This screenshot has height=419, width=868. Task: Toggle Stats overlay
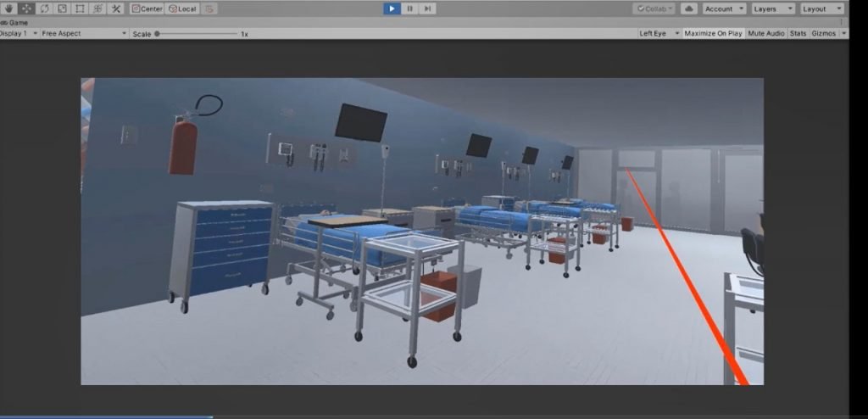(798, 33)
